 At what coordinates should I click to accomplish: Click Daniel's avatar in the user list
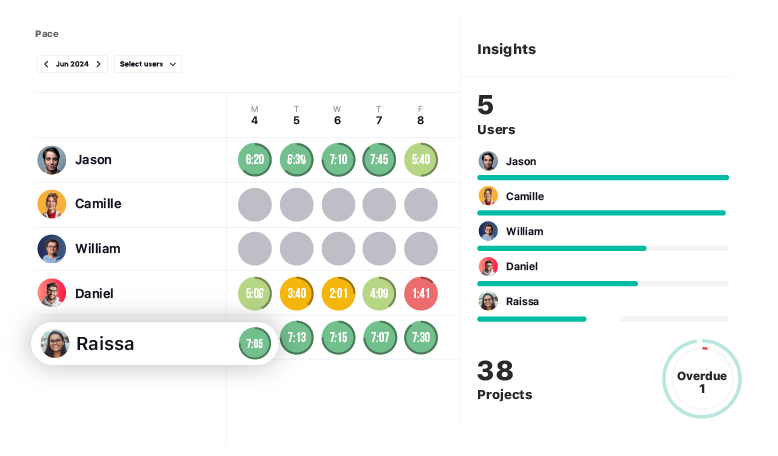click(52, 293)
